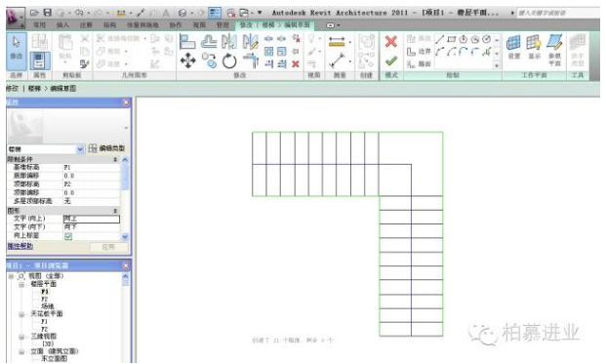Toggle the 向上标签 checkbox
The width and height of the screenshot is (606, 364).
(68, 236)
